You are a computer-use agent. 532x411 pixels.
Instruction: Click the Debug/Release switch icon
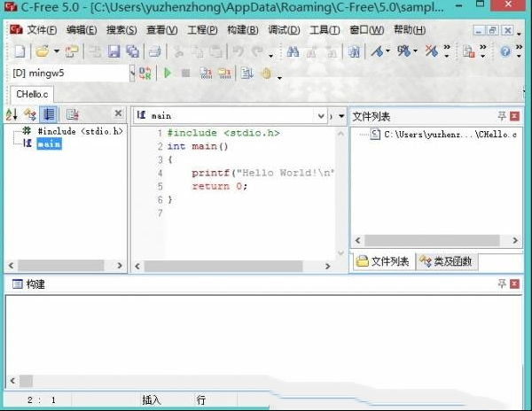tap(145, 73)
